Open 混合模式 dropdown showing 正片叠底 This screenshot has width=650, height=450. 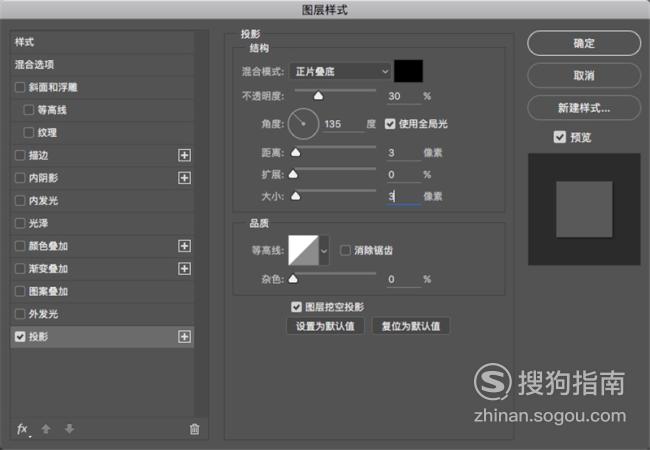[x=340, y=72]
